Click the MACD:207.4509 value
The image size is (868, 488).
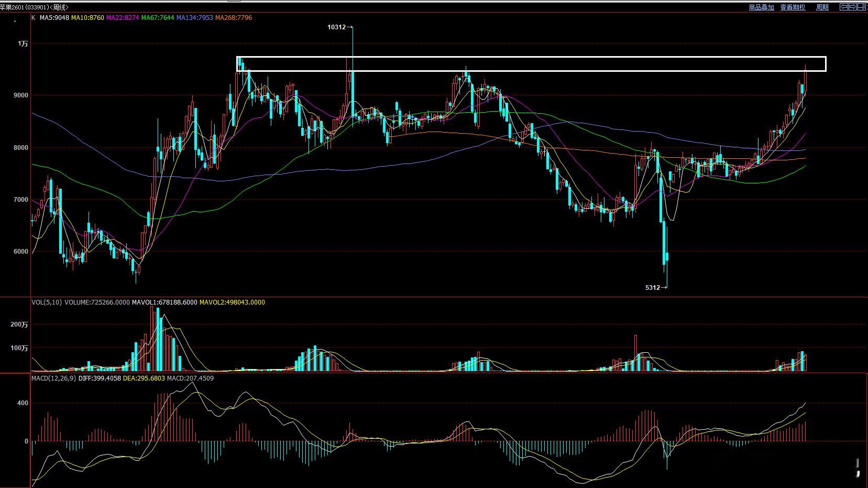191,378
